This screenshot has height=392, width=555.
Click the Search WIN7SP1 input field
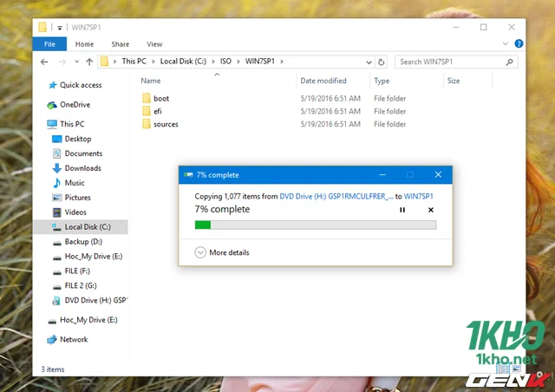pyautogui.click(x=456, y=62)
